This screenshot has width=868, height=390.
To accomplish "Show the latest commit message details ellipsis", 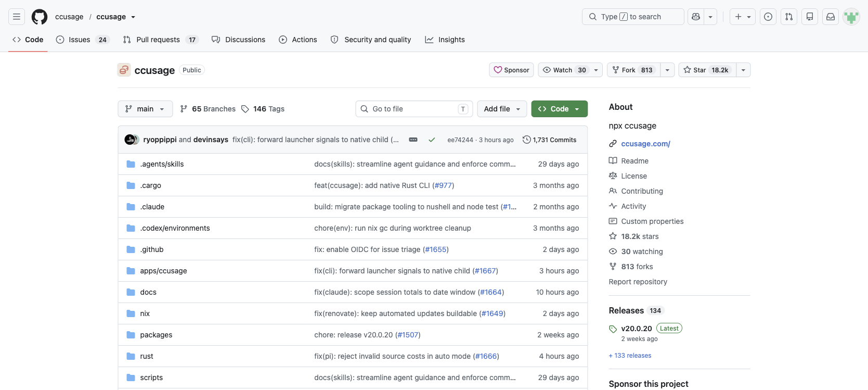I will pyautogui.click(x=413, y=140).
